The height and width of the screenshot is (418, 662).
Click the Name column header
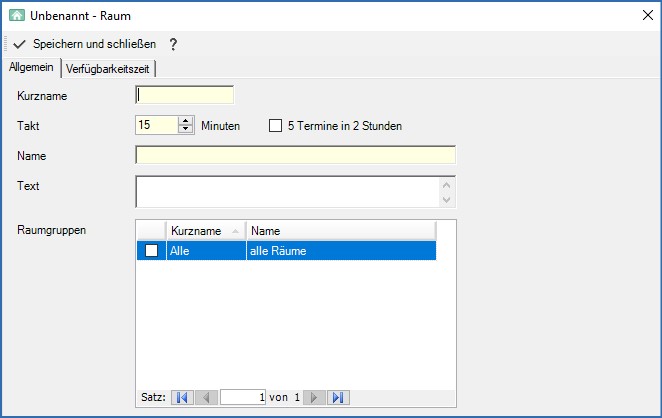point(340,231)
